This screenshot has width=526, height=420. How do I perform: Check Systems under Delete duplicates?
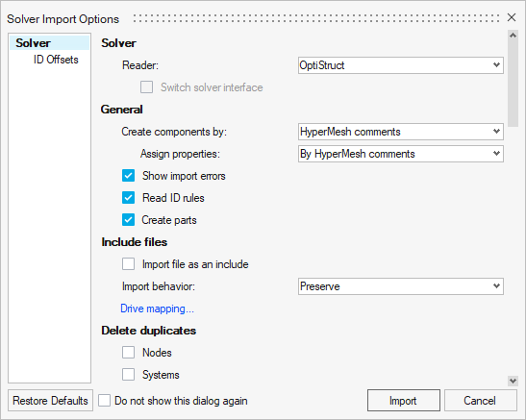(128, 375)
